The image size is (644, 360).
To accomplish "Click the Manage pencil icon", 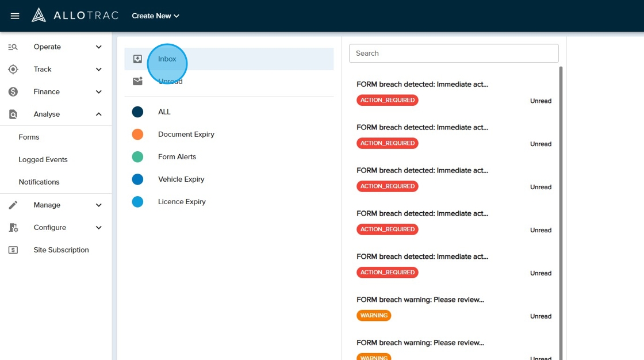I will pyautogui.click(x=13, y=205).
